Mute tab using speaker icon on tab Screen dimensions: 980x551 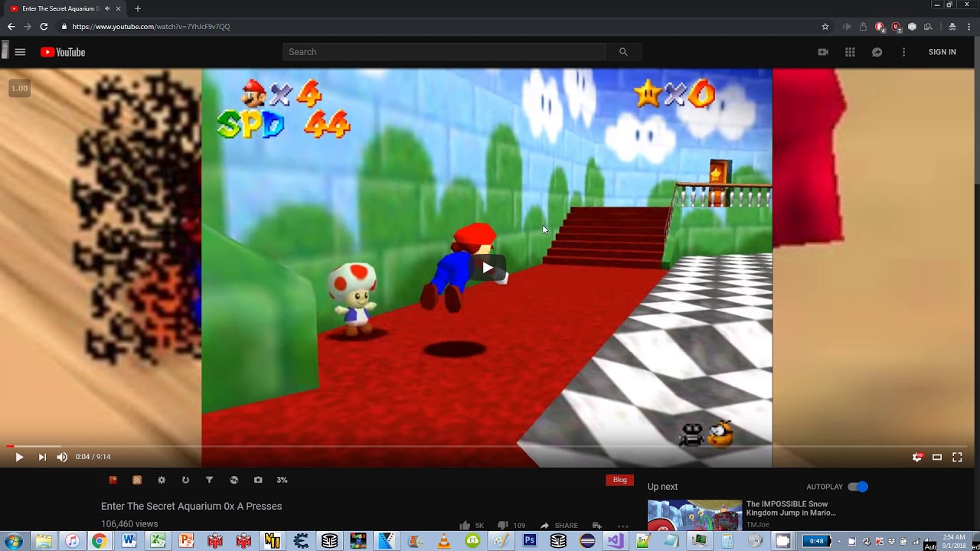click(x=107, y=8)
